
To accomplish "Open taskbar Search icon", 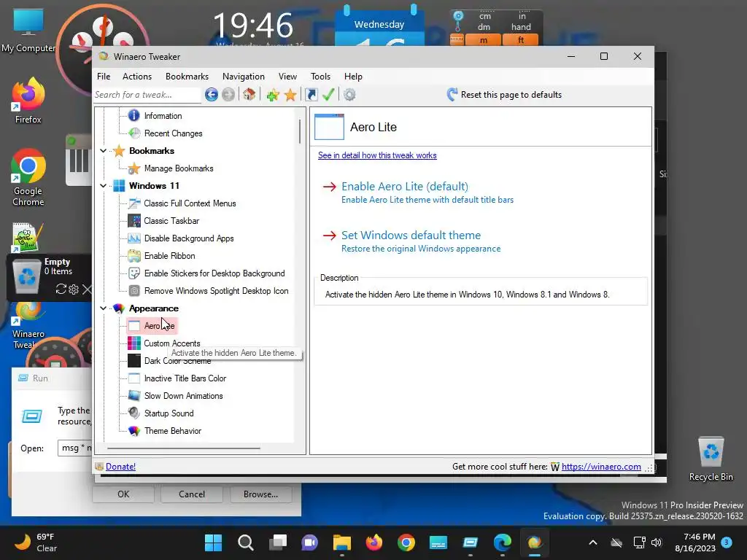I will [x=246, y=542].
